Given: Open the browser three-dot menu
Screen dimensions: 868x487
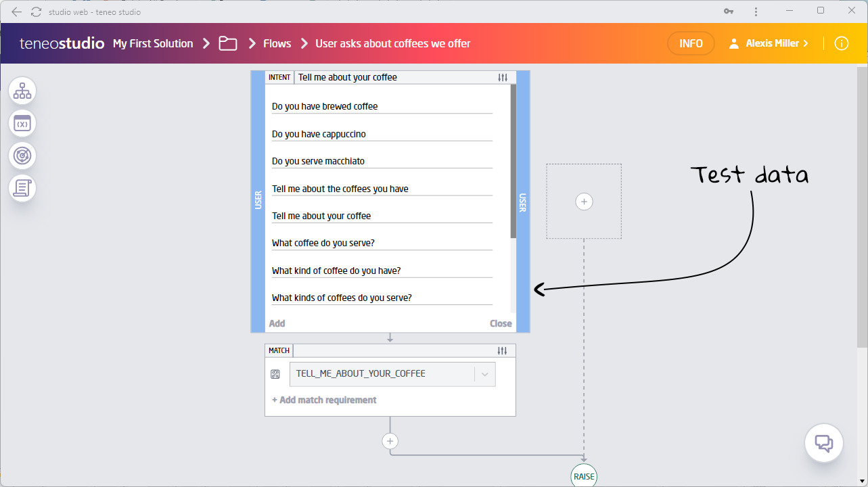Looking at the screenshot, I should click(x=756, y=11).
